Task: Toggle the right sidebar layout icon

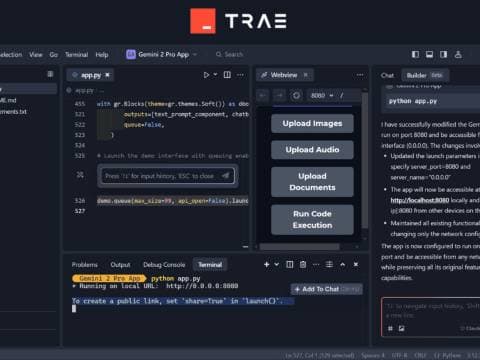Action: tap(443, 54)
